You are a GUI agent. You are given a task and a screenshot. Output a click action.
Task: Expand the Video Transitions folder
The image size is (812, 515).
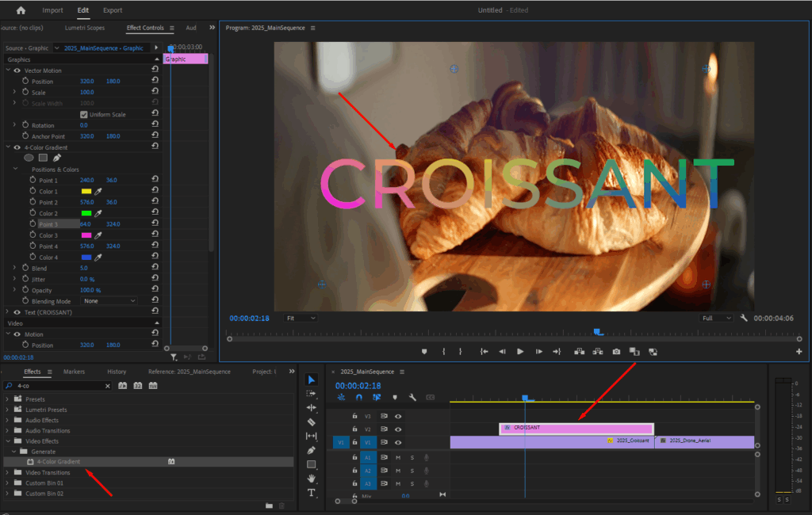tap(7, 472)
